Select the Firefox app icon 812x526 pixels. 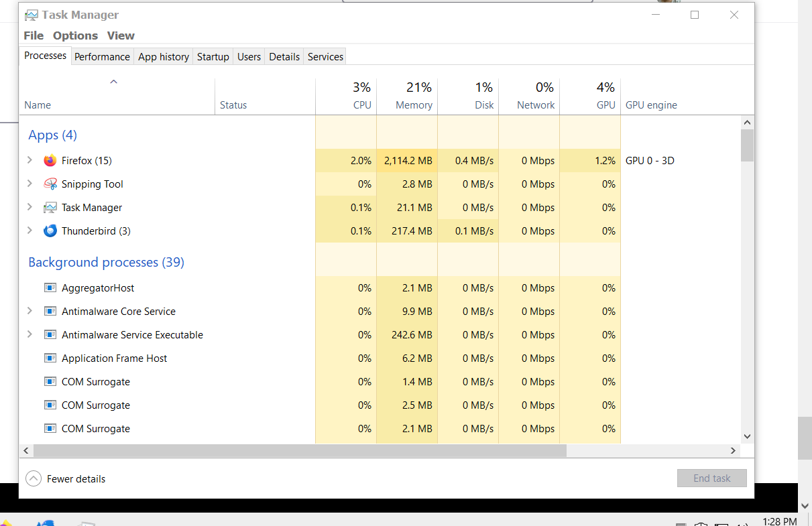coord(50,161)
